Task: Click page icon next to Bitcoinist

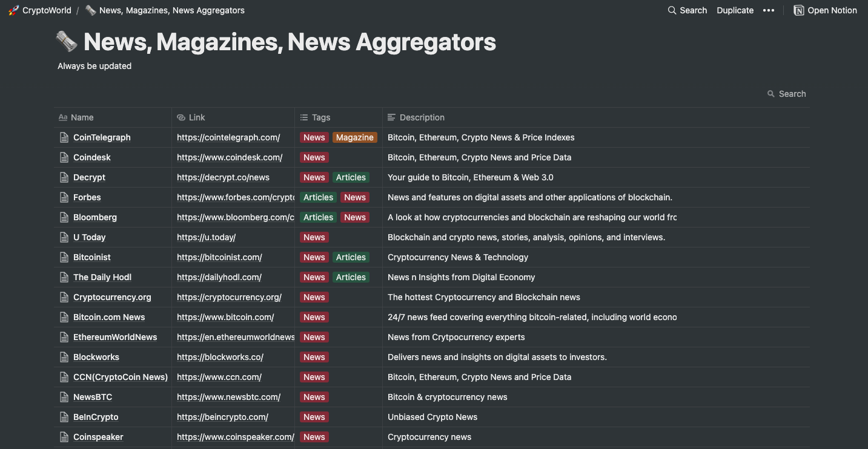Action: coord(64,257)
